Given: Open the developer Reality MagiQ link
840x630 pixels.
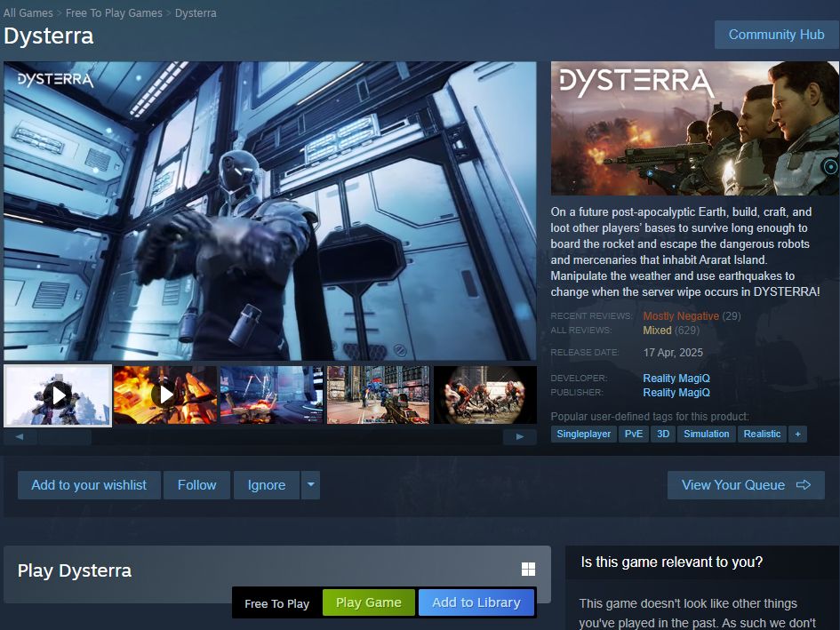Looking at the screenshot, I should point(676,379).
